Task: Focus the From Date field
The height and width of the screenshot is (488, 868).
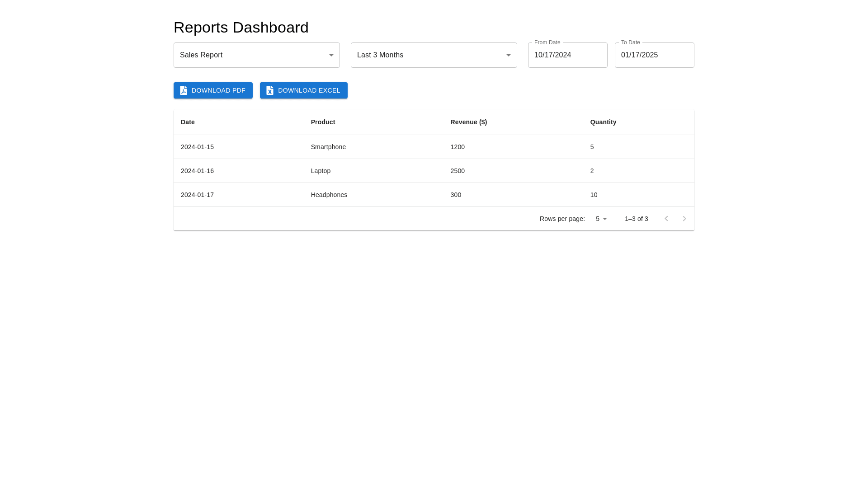Action: pos(567,55)
